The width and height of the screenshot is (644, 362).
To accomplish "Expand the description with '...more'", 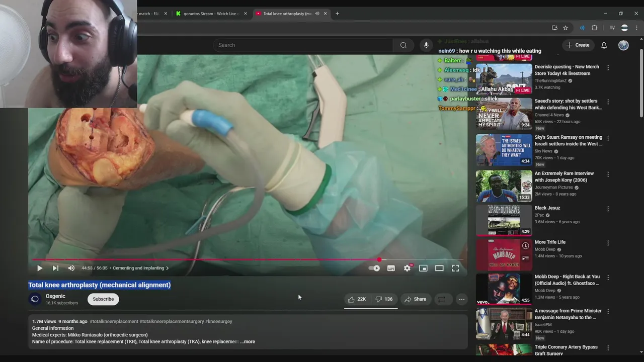I will point(248,342).
